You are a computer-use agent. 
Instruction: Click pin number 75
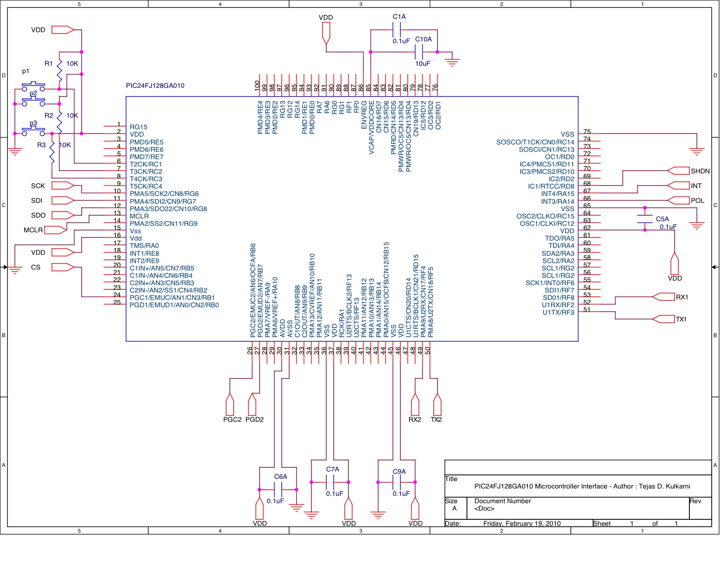pyautogui.click(x=587, y=132)
